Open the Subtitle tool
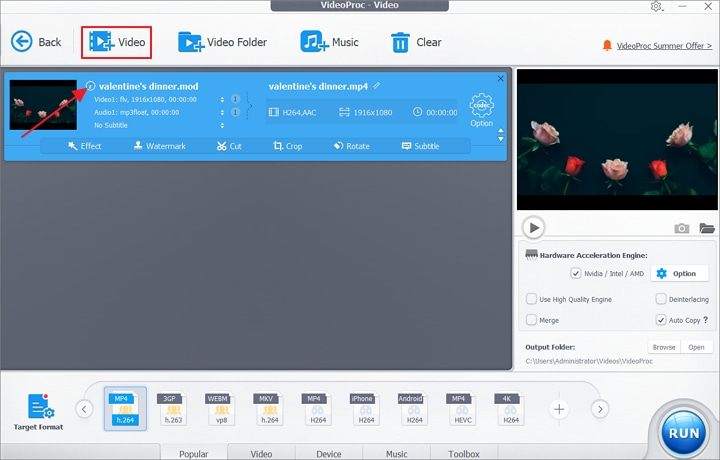Viewport: 720px width, 460px height. coord(421,146)
